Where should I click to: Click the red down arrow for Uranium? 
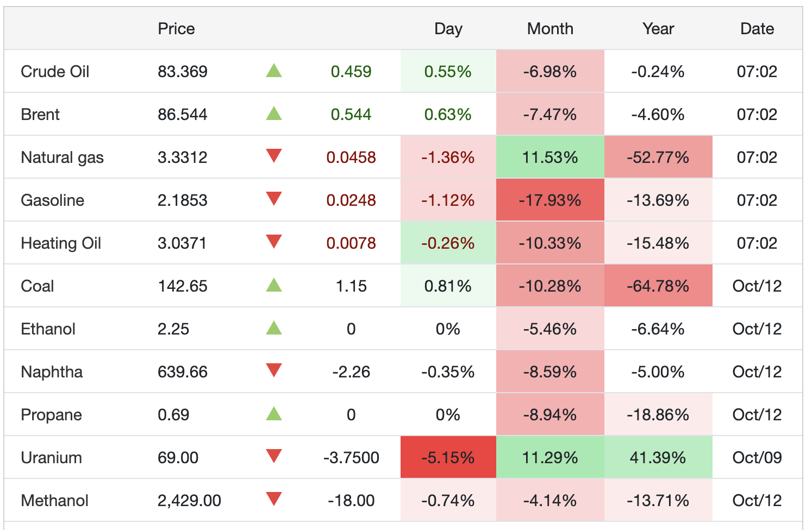point(274,457)
